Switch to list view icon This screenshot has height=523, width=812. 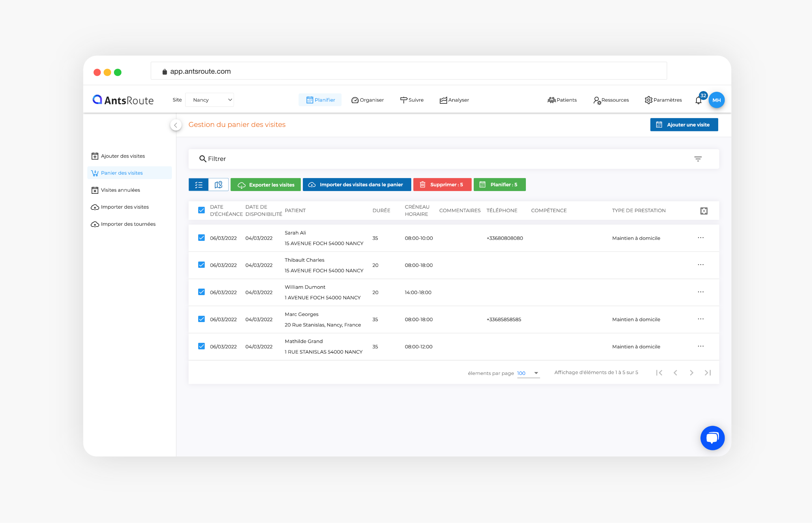click(x=199, y=185)
